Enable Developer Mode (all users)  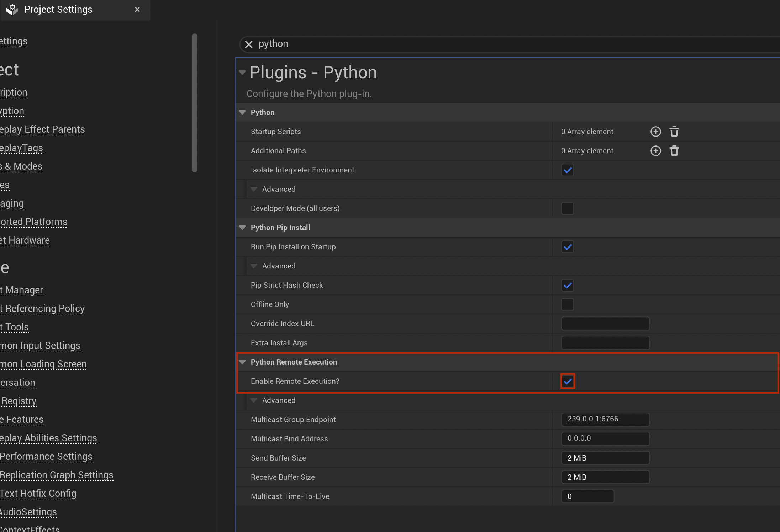click(x=568, y=208)
